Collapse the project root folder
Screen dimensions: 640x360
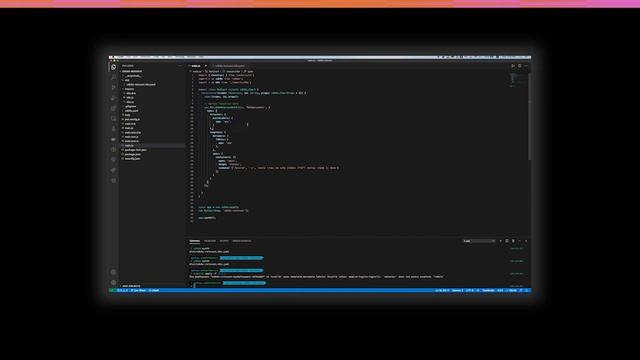132,71
